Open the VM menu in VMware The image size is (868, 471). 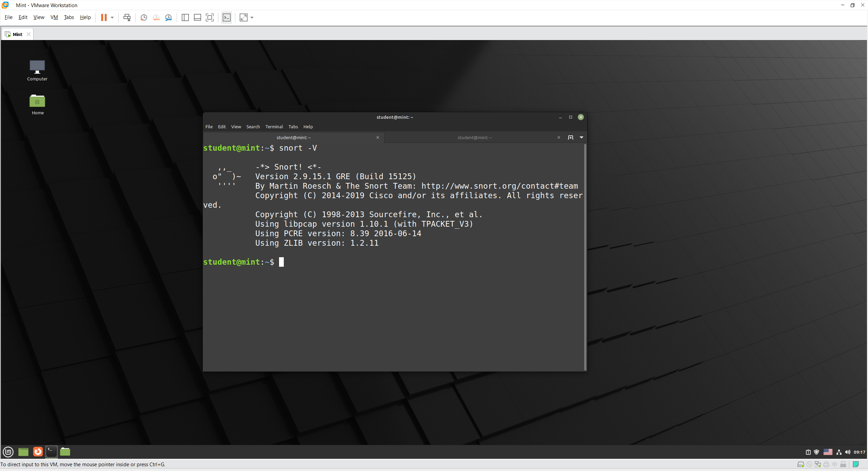pyautogui.click(x=54, y=17)
